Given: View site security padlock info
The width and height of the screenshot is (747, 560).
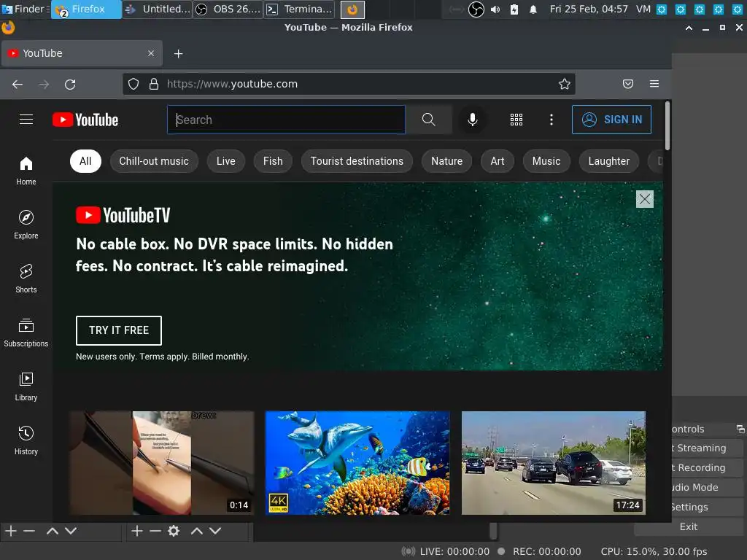Looking at the screenshot, I should tap(154, 85).
